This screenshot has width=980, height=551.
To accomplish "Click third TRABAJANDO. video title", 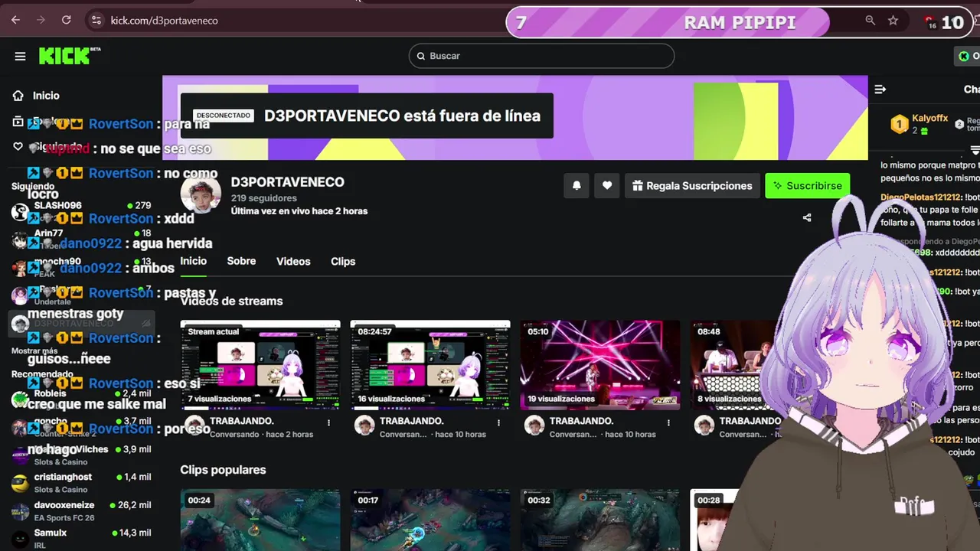I will point(581,421).
